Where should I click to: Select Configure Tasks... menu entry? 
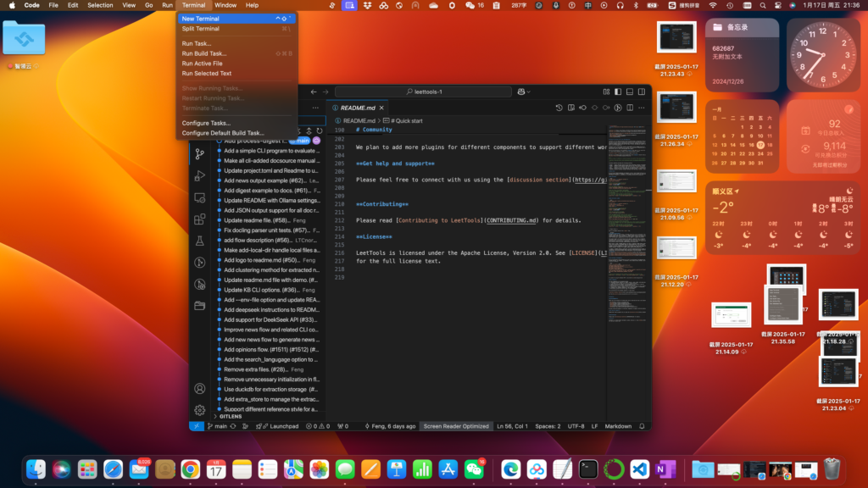(236, 124)
